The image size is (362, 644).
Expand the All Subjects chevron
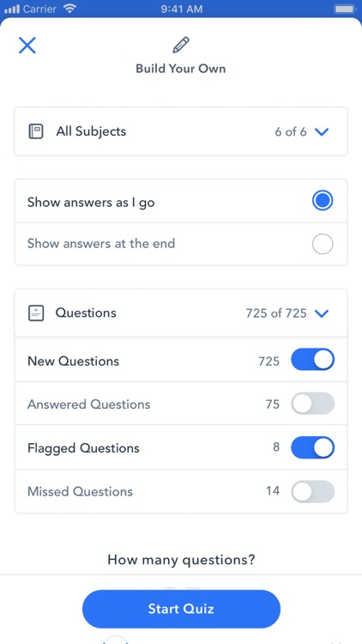pyautogui.click(x=322, y=132)
